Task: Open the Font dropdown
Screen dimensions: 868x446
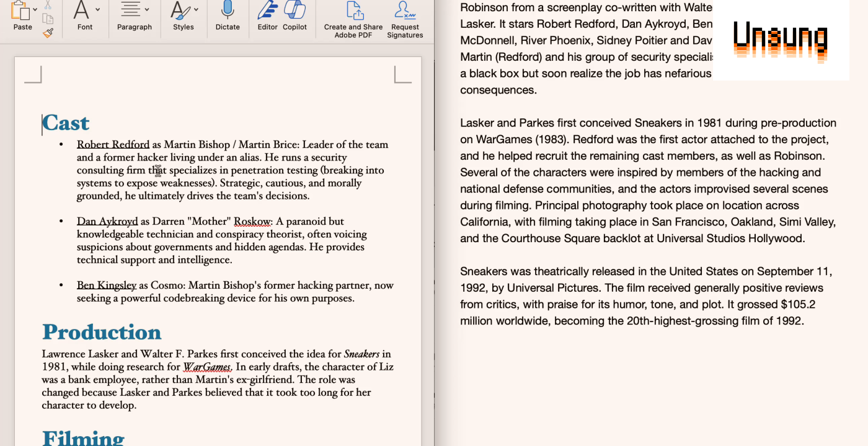Action: [x=98, y=9]
